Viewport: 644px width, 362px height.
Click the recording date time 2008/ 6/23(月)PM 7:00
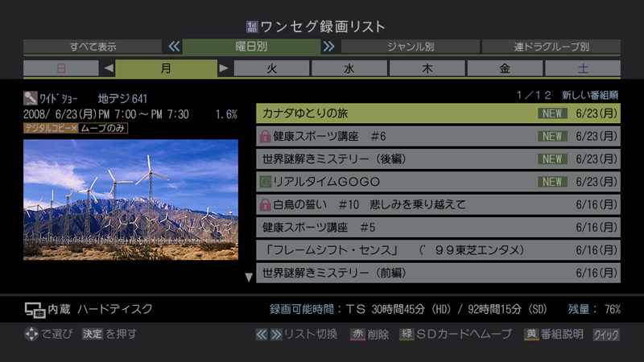click(106, 114)
